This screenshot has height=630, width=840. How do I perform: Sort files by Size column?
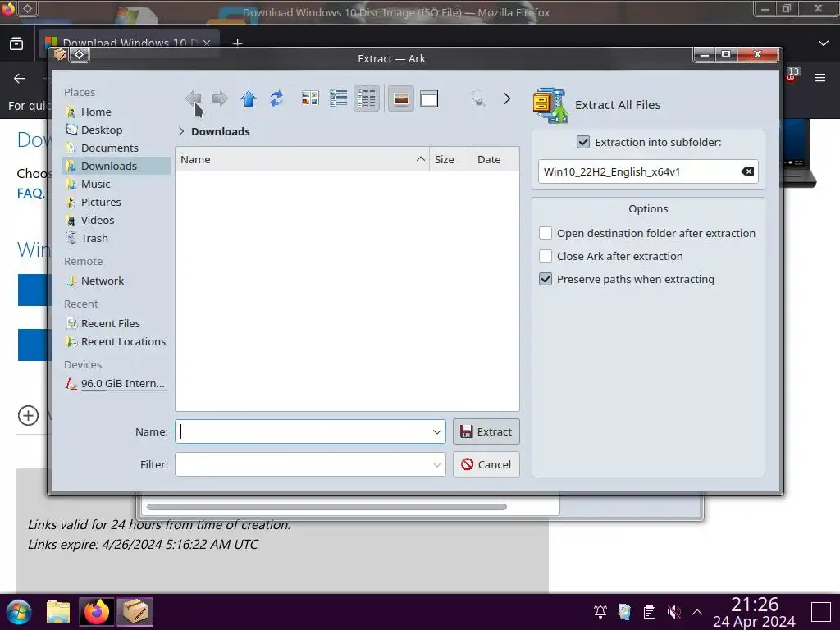[x=450, y=160]
